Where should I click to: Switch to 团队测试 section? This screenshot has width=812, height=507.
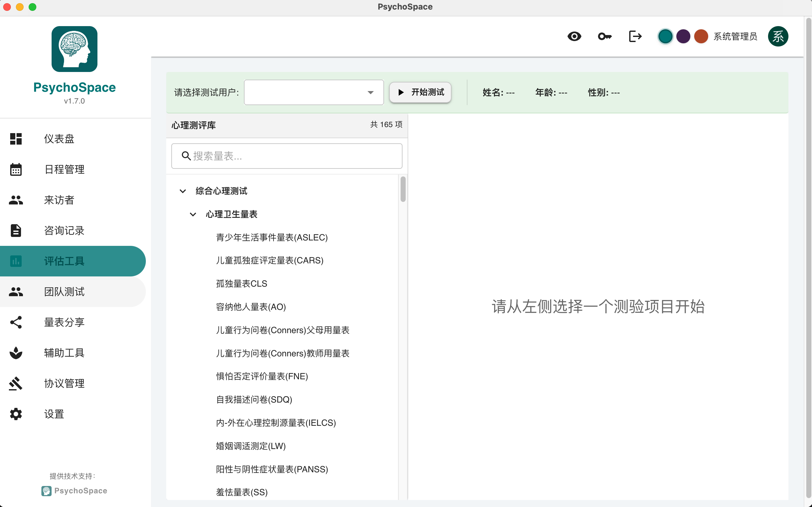[64, 292]
